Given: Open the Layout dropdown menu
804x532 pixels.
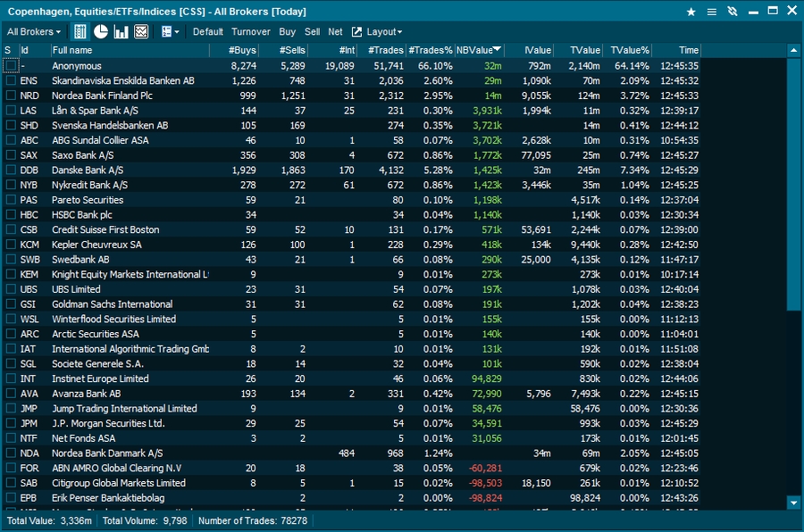Looking at the screenshot, I should point(384,31).
